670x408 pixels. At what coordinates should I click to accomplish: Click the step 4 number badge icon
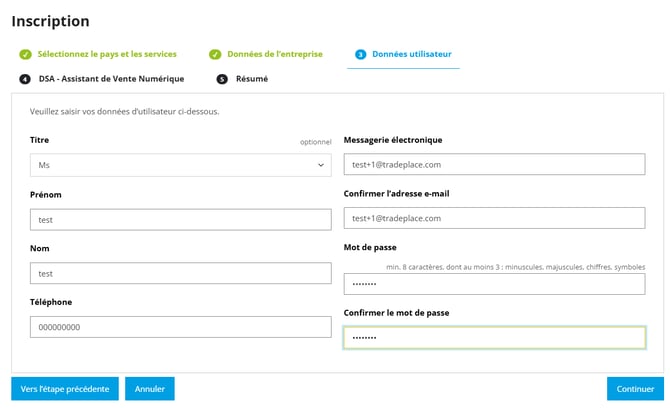point(25,78)
